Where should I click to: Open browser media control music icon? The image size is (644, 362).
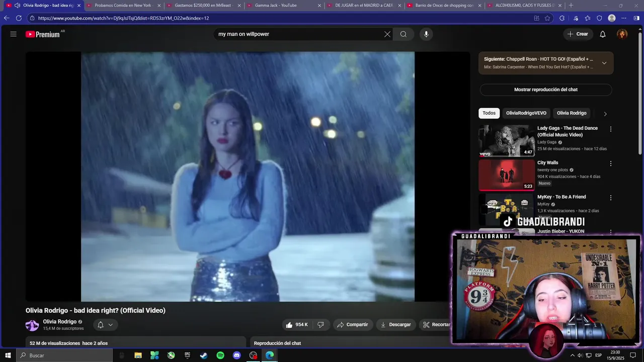point(576,18)
